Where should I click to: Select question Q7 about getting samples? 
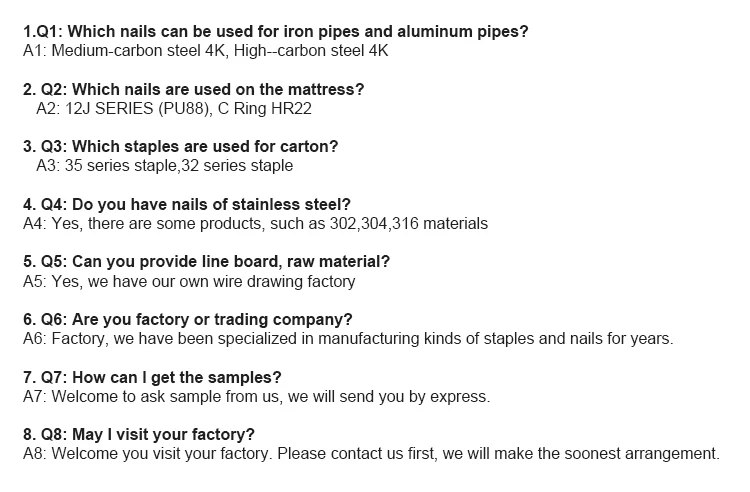(x=152, y=377)
